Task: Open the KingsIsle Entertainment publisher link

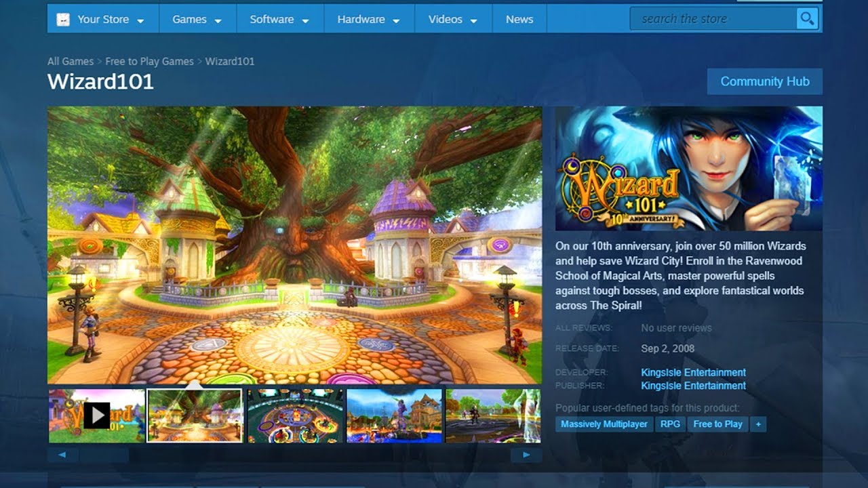Action: point(693,386)
